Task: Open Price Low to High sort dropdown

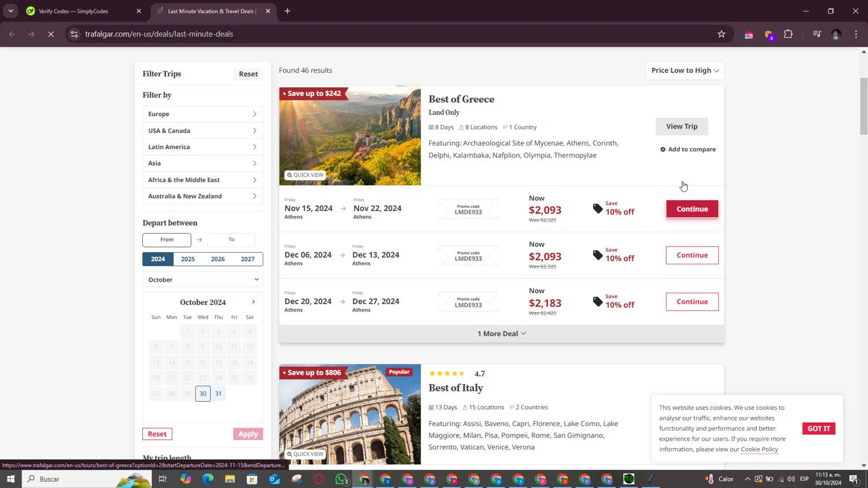Action: tap(685, 71)
